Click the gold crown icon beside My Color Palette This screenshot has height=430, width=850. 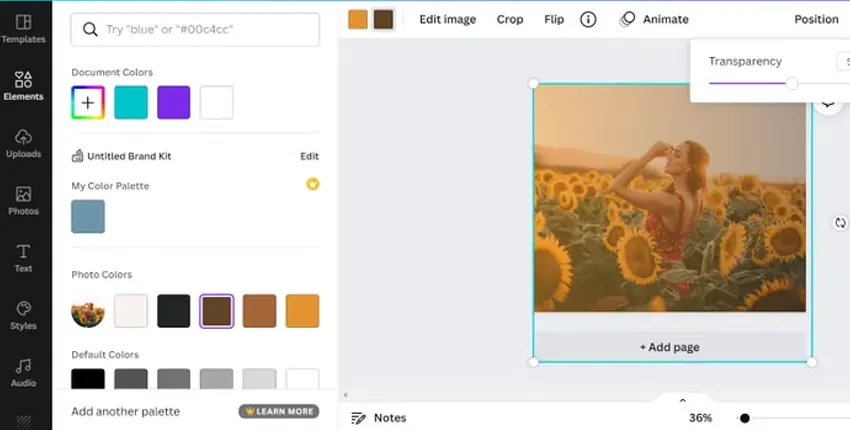[312, 184]
